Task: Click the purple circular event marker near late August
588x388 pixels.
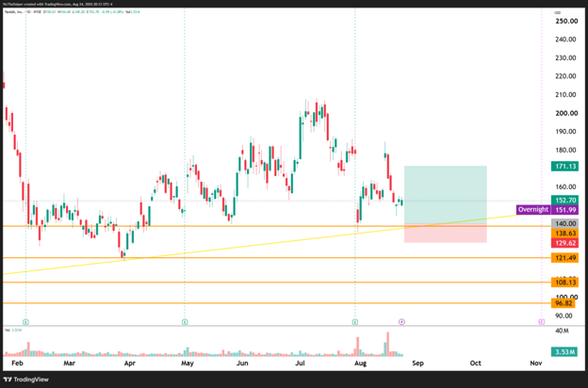Action: 401,322
